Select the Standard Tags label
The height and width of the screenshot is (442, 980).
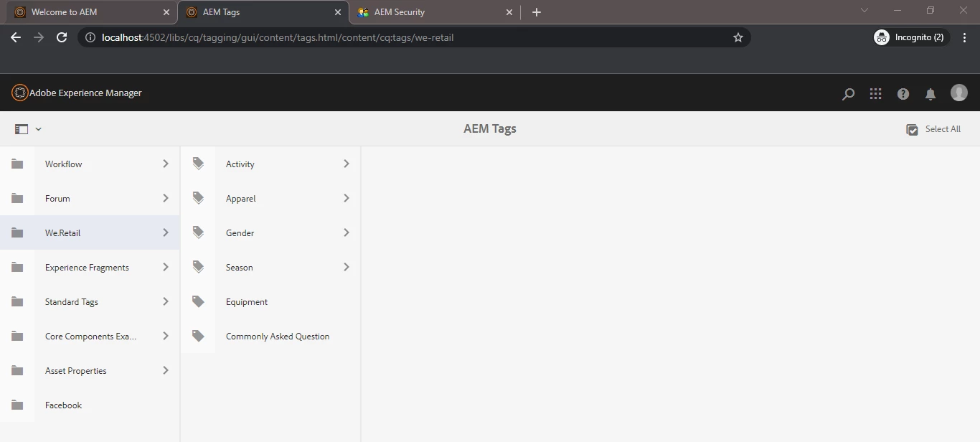pyautogui.click(x=72, y=302)
